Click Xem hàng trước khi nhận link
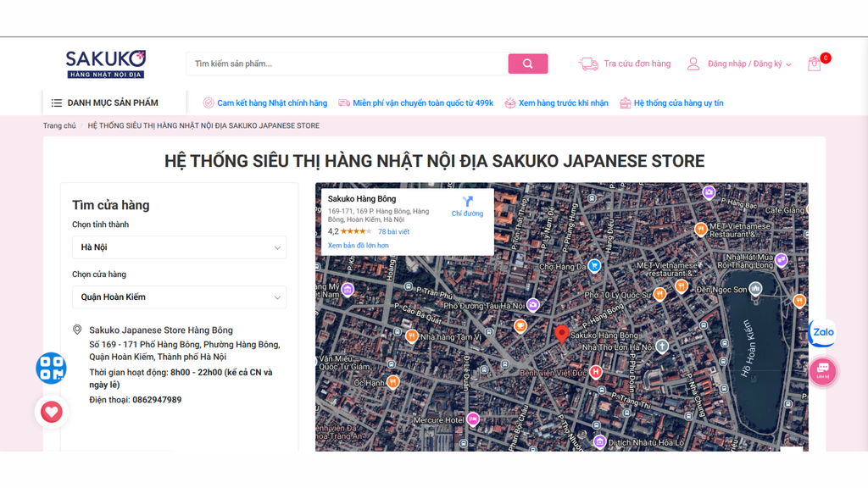 pyautogui.click(x=563, y=103)
